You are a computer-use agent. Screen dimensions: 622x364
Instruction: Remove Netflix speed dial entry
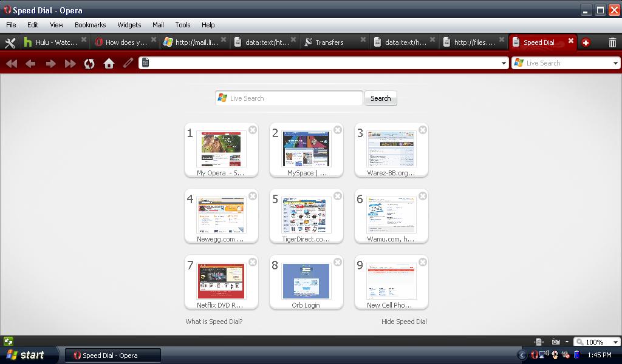[x=252, y=262]
